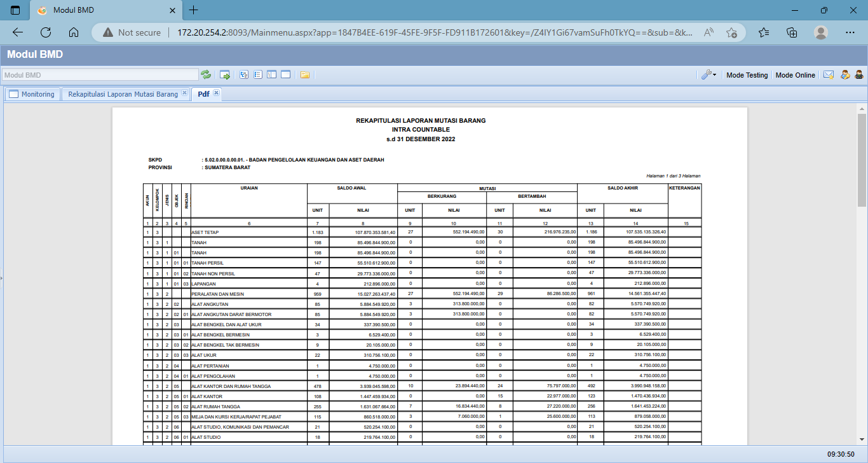Click the envelope messages icon

tap(829, 74)
